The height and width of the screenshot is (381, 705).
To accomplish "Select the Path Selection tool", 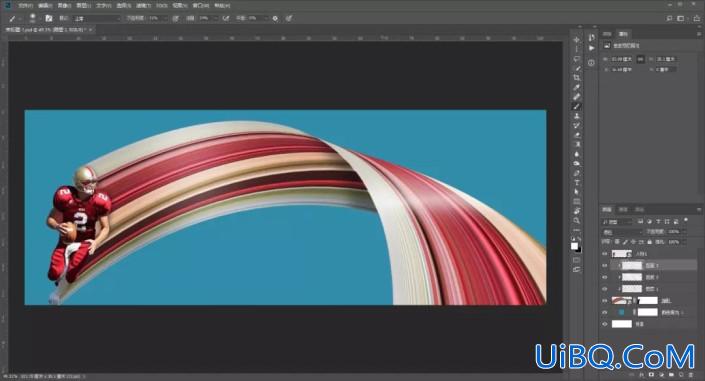I will pyautogui.click(x=576, y=192).
